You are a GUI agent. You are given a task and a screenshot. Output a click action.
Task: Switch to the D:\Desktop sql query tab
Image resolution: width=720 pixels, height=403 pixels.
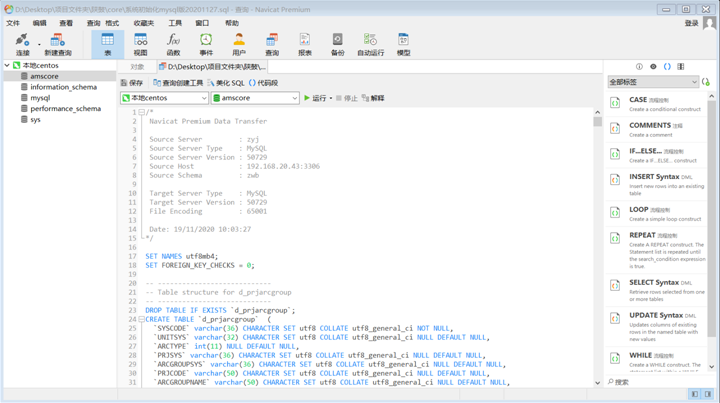click(x=212, y=67)
